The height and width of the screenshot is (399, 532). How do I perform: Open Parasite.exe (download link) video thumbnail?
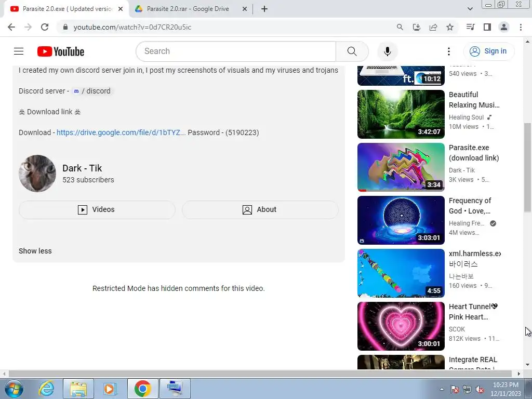[x=401, y=167]
